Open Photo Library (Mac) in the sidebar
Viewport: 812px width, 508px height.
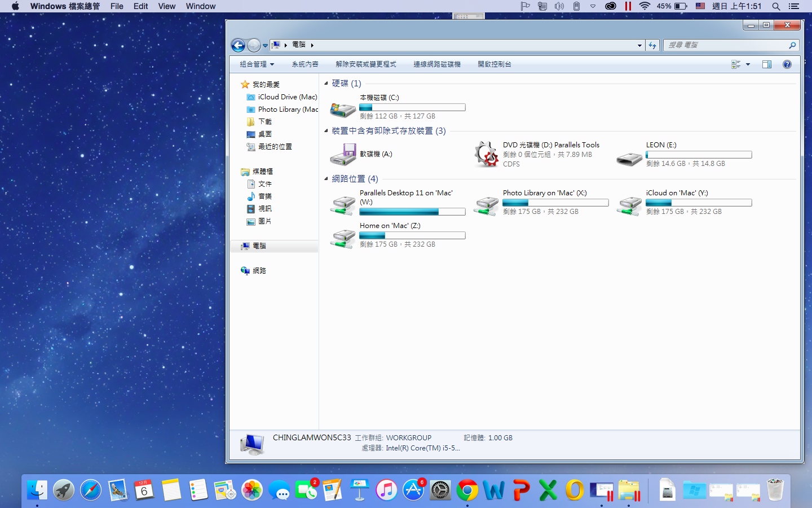pyautogui.click(x=283, y=110)
